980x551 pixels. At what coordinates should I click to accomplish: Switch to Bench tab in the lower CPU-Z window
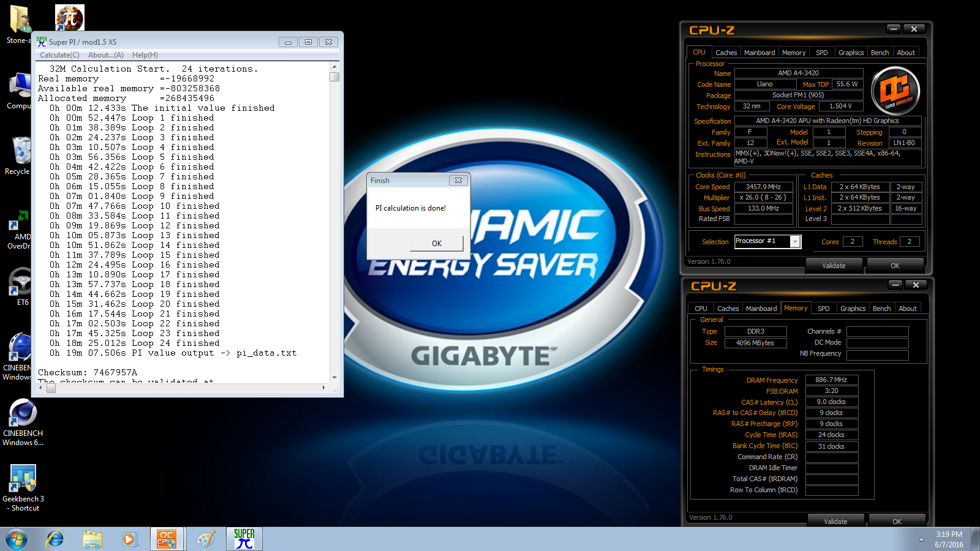click(882, 309)
